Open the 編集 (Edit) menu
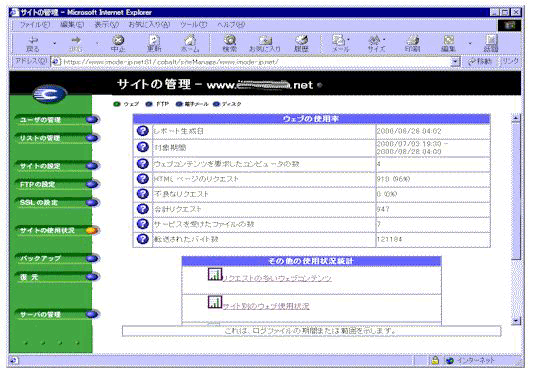 [x=72, y=25]
